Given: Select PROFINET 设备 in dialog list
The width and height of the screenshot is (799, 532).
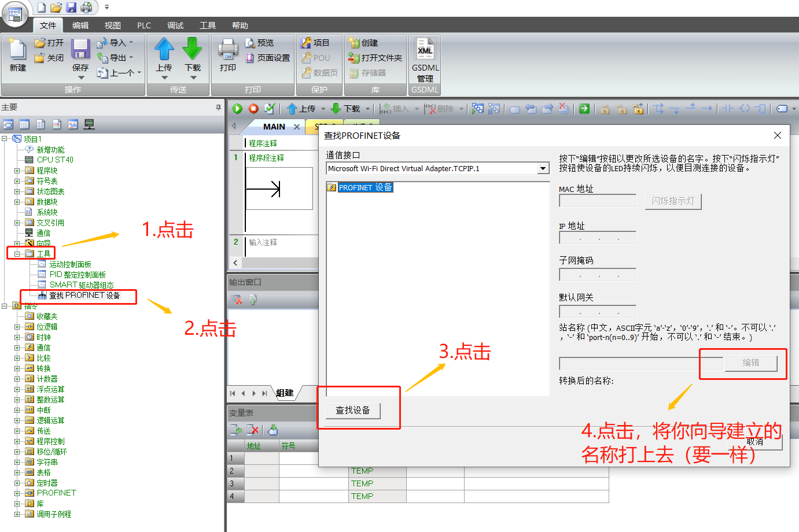Looking at the screenshot, I should [x=365, y=187].
